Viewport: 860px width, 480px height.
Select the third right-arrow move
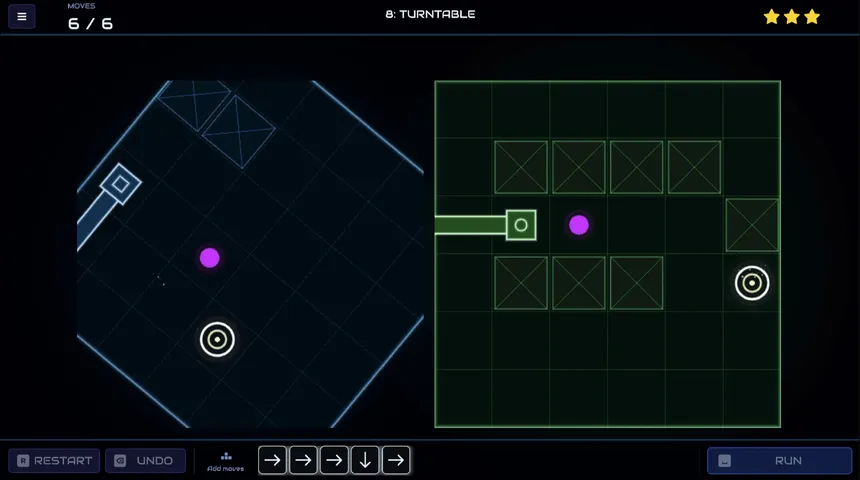[334, 460]
